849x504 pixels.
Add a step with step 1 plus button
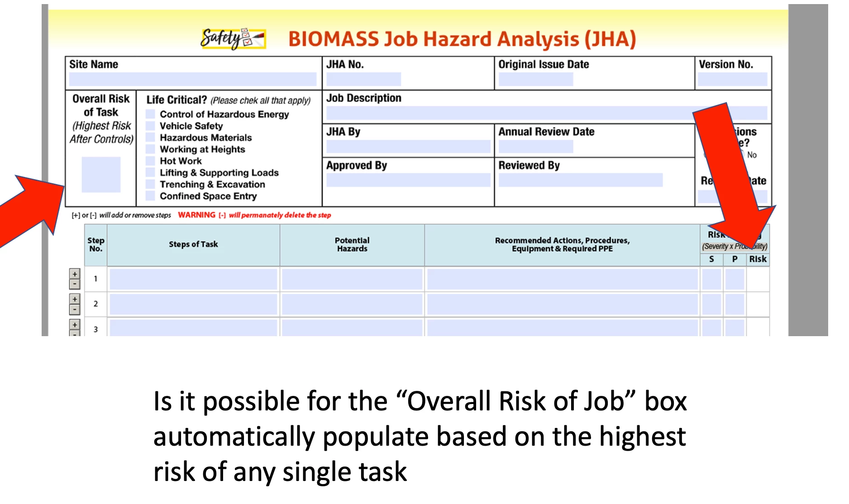pos(75,274)
